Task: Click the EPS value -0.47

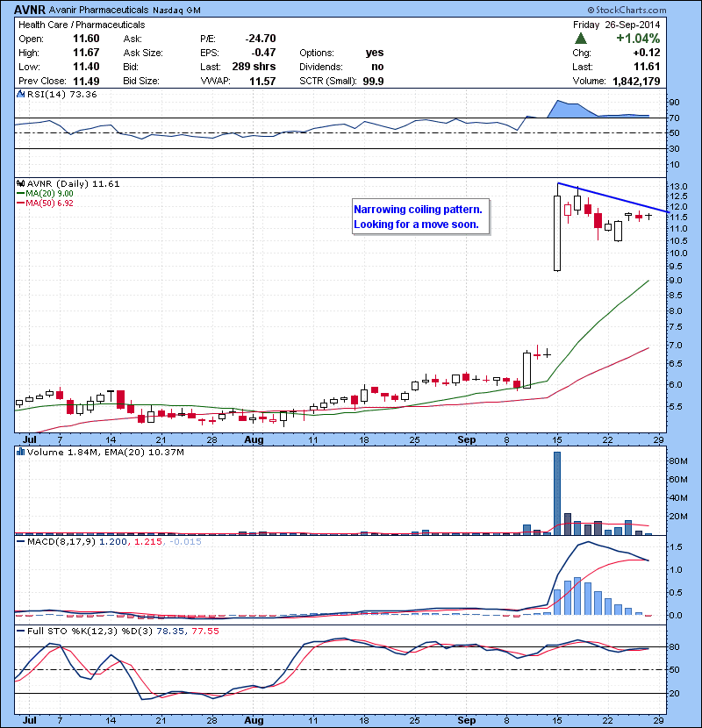Action: pyautogui.click(x=263, y=53)
